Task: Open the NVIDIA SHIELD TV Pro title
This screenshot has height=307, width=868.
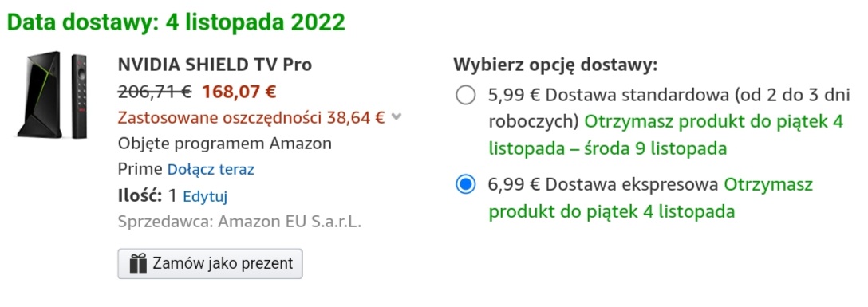Action: click(215, 65)
